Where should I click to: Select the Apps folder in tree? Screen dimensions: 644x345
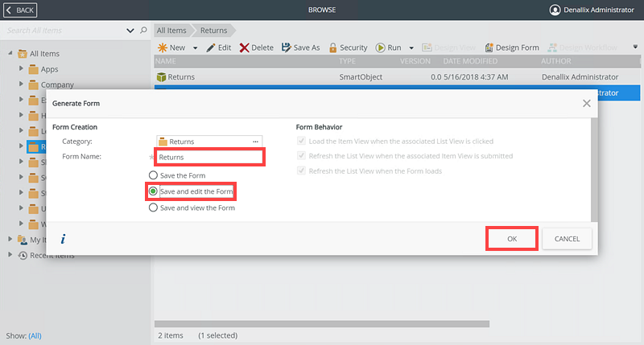[43, 69]
